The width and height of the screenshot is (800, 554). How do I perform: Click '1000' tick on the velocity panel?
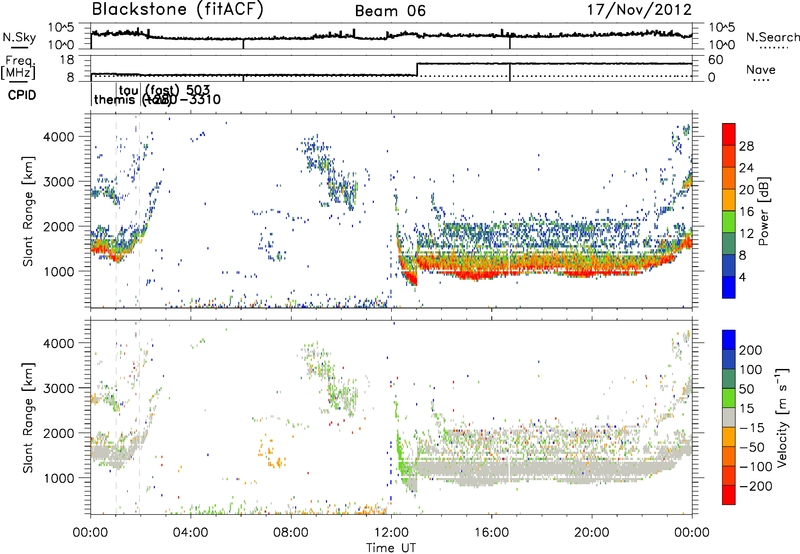(59, 478)
